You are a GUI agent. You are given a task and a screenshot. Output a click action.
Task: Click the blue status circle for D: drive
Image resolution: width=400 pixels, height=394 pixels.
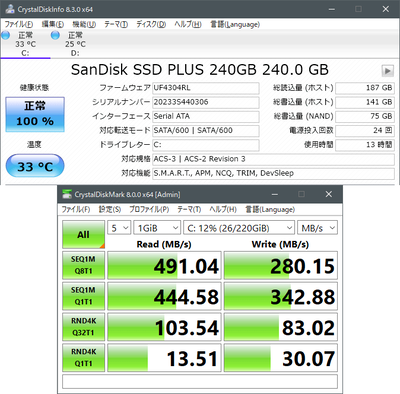55,35
